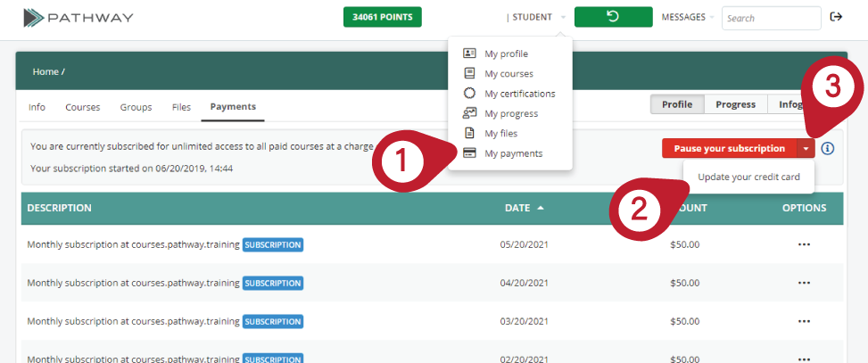
Task: Click the My progress icon
Action: coord(469,113)
